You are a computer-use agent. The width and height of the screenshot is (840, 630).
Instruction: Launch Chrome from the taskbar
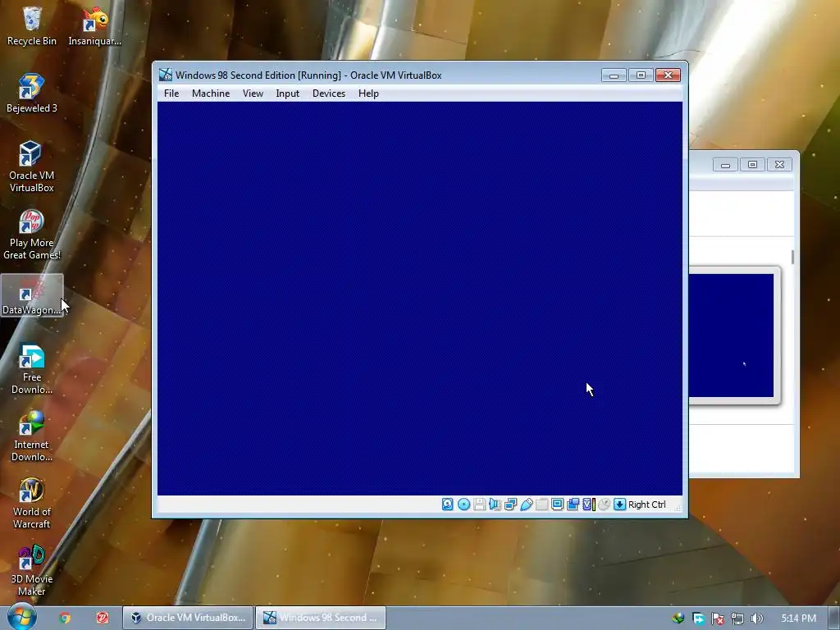tap(65, 618)
